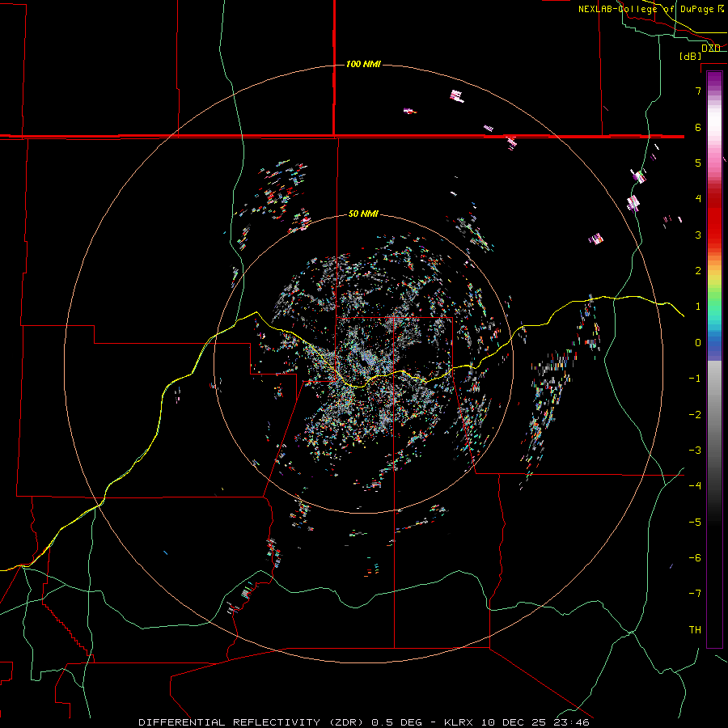The width and height of the screenshot is (728, 728).
Task: Click the -5 dB tick label on the color scale
Action: (695, 523)
